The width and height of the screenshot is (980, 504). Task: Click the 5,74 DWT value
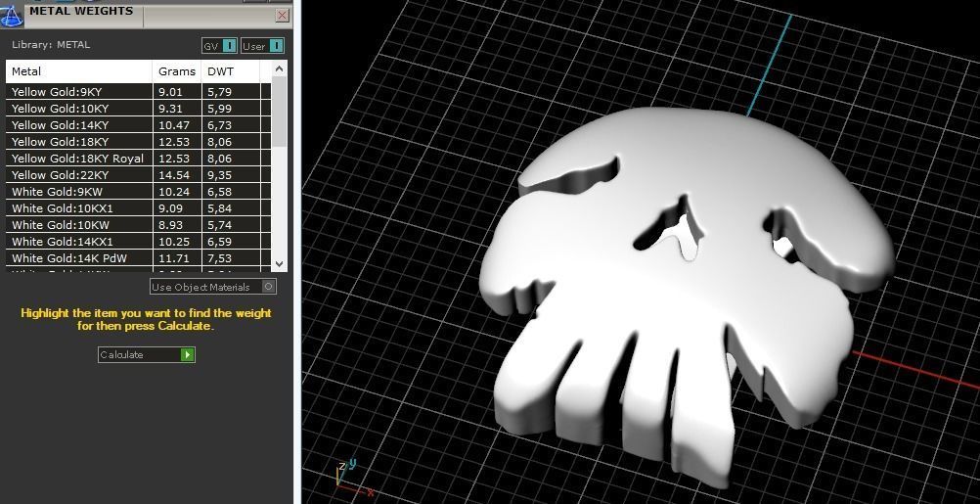(x=220, y=225)
